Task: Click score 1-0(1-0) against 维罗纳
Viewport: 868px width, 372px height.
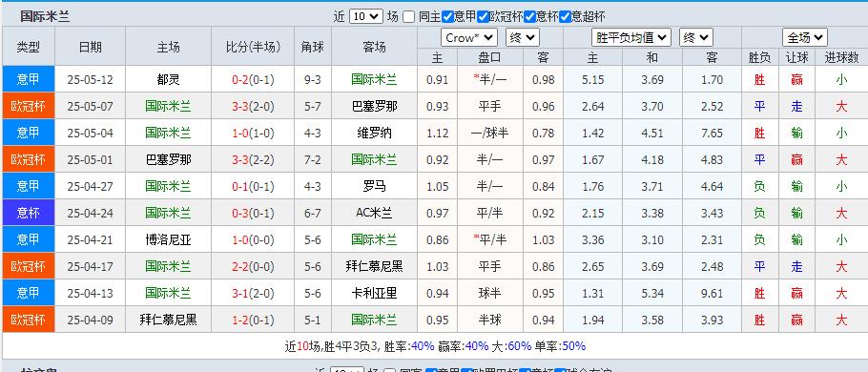Action: [x=253, y=133]
